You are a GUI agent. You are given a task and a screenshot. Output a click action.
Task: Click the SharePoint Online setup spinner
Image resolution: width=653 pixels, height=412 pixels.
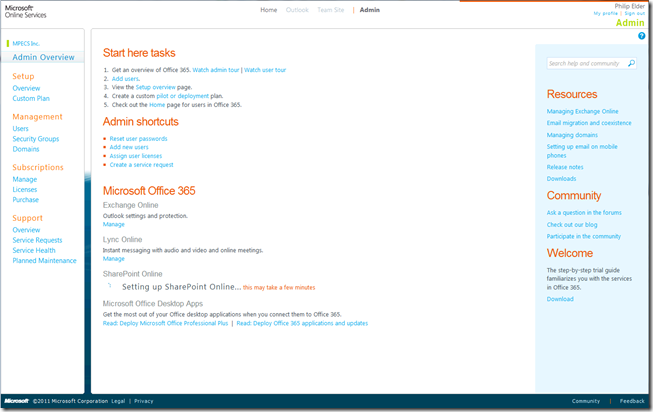tap(110, 286)
